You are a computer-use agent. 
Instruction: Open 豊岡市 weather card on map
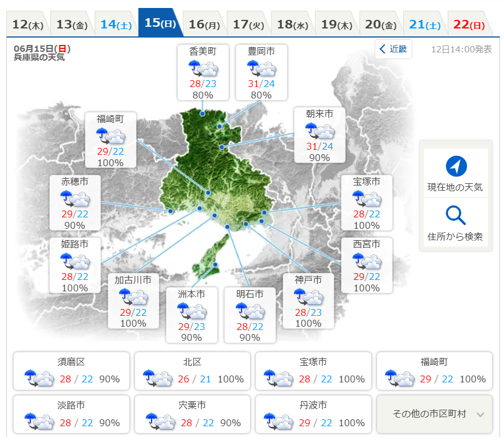(x=261, y=73)
